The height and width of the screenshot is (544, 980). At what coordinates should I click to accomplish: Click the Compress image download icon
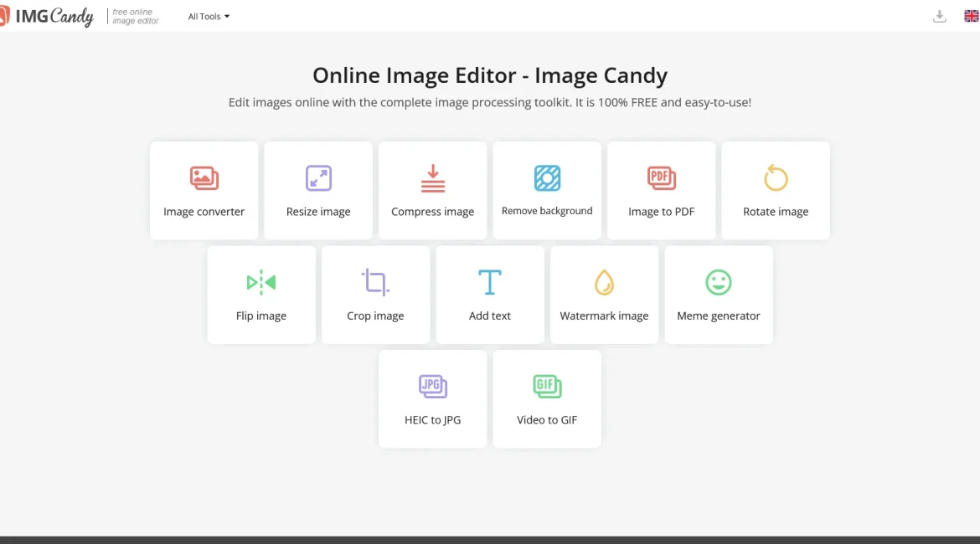[432, 178]
